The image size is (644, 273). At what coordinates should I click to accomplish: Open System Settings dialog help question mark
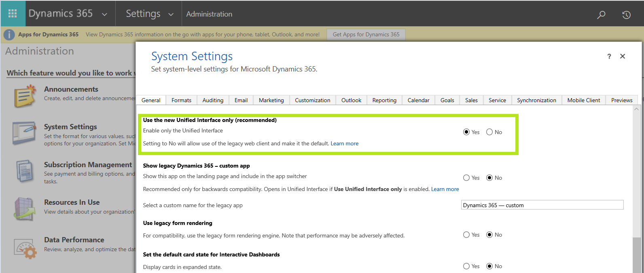[609, 57]
